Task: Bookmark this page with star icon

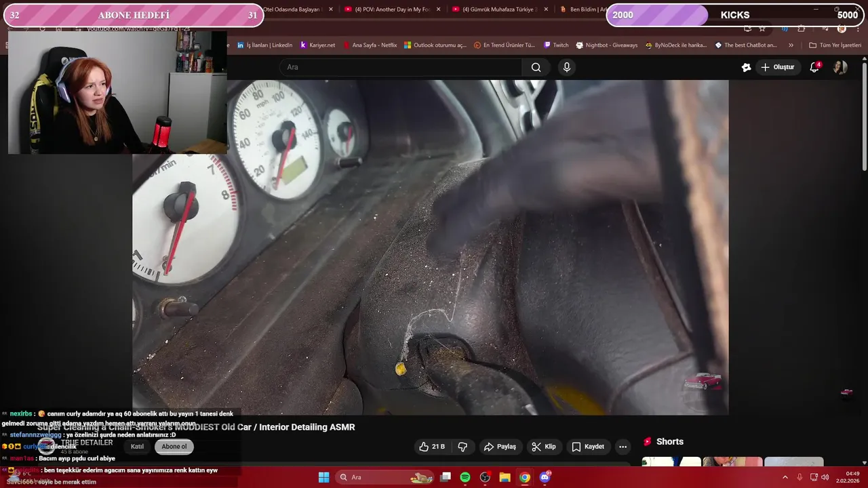Action: (x=762, y=28)
